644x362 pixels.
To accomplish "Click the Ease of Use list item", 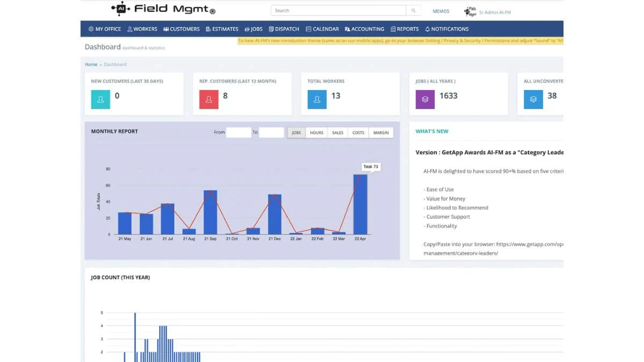I will click(439, 190).
